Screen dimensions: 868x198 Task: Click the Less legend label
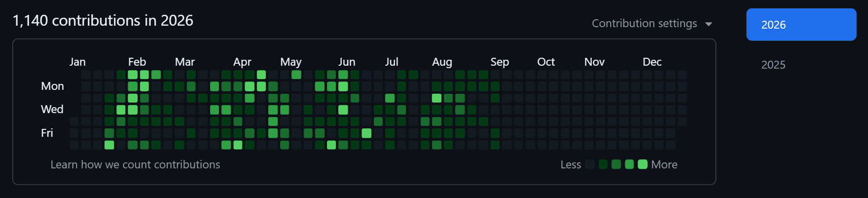coord(571,164)
